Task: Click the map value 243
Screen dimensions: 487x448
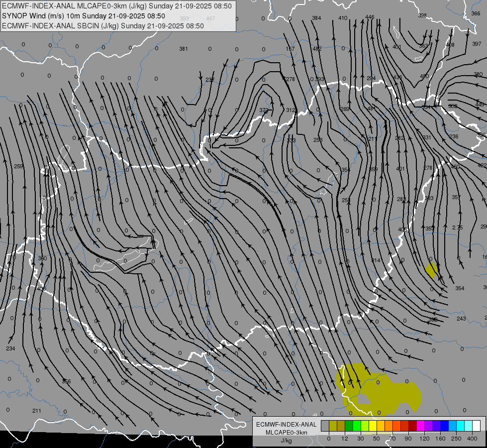Action: (x=461, y=319)
